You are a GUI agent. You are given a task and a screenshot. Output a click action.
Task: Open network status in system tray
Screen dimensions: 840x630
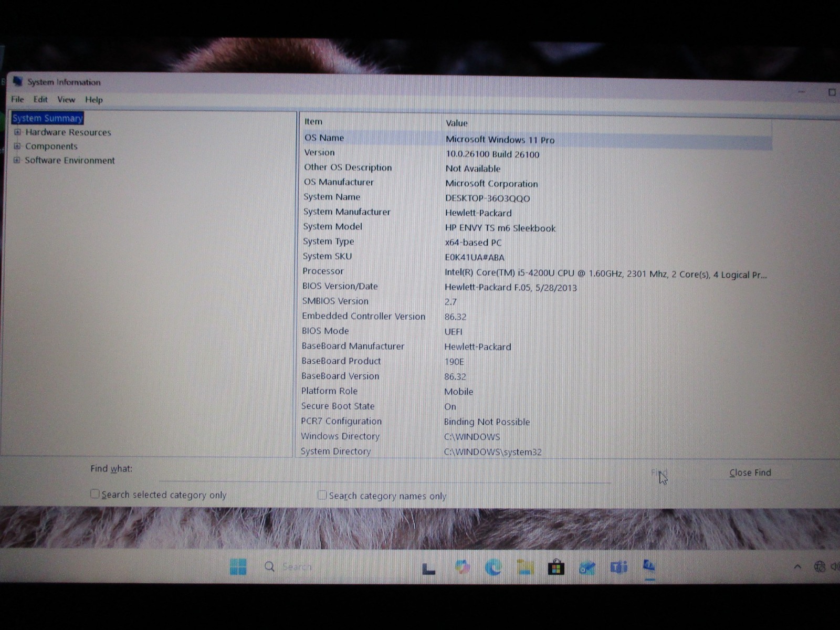point(820,566)
